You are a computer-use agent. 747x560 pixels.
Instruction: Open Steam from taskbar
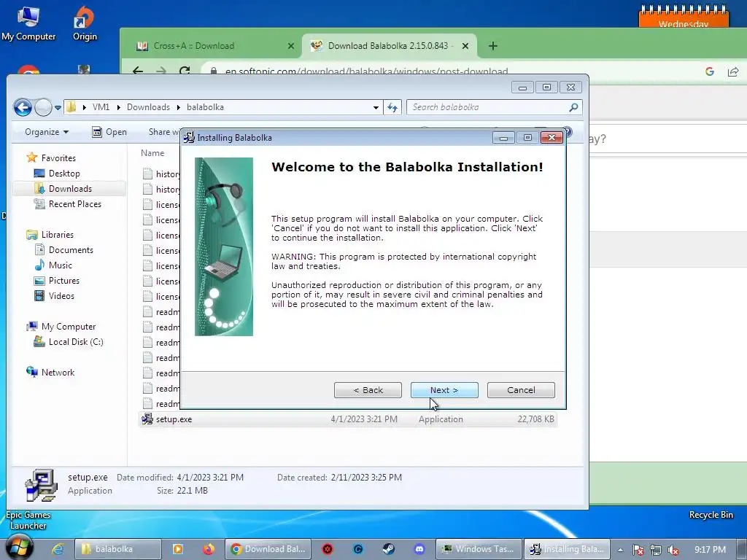(x=388, y=549)
